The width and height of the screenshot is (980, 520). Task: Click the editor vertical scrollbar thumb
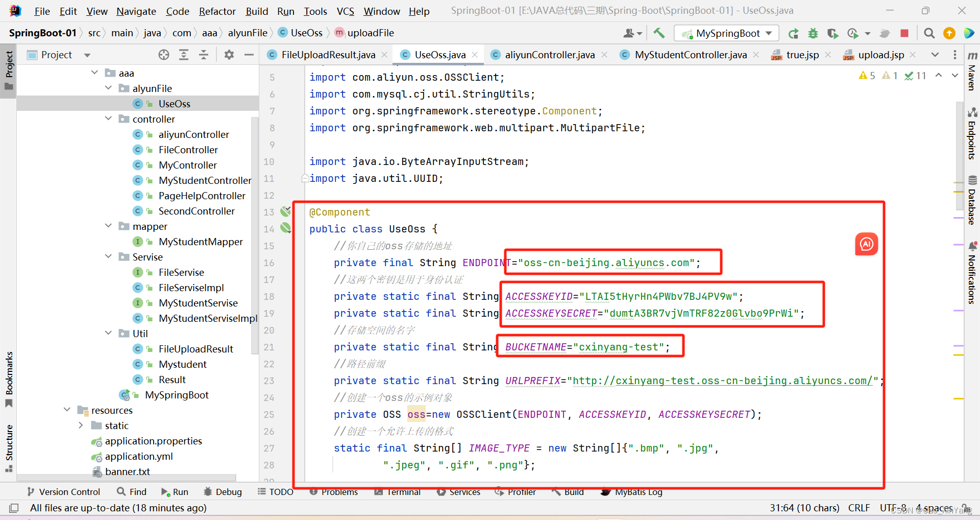tap(959, 156)
